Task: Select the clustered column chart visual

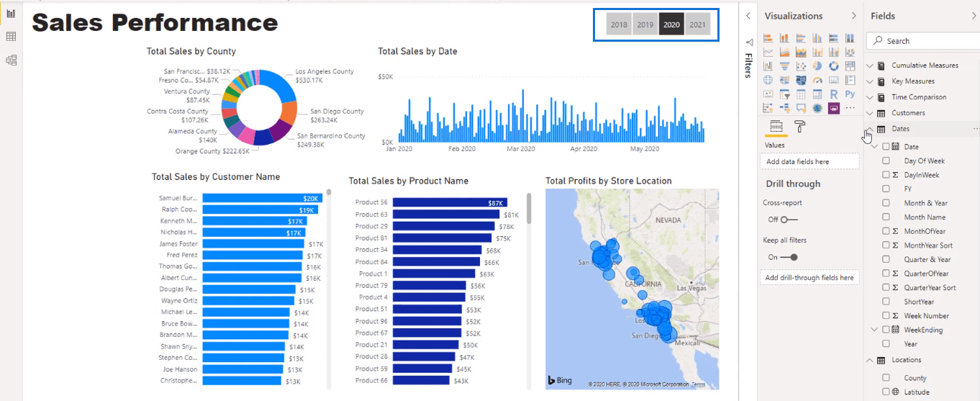Action: click(817, 38)
